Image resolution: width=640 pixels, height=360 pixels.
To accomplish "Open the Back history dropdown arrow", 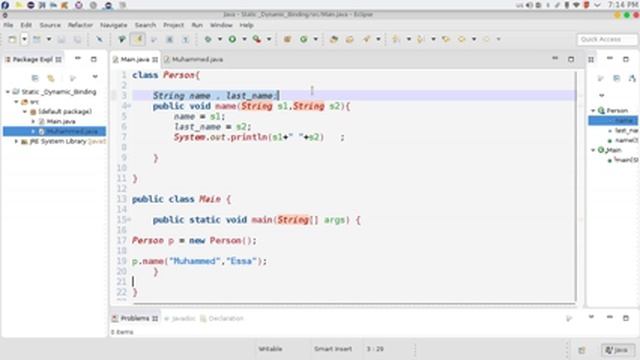I will pos(474,39).
